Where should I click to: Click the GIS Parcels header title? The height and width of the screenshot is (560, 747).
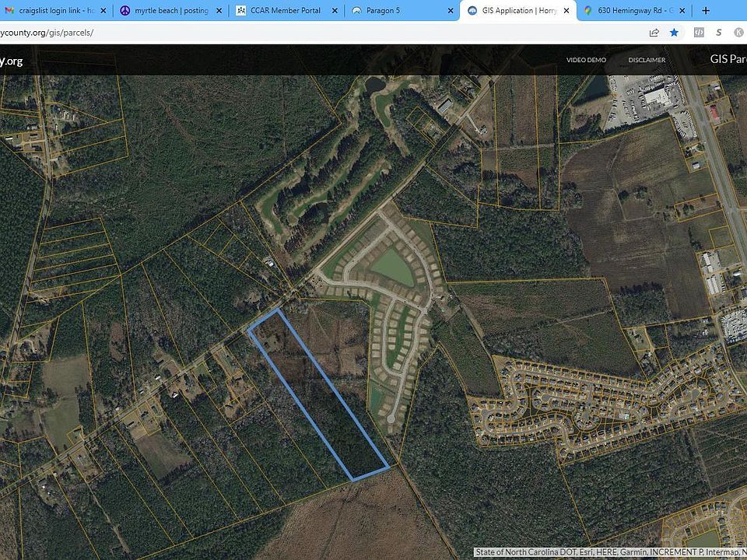tap(728, 59)
